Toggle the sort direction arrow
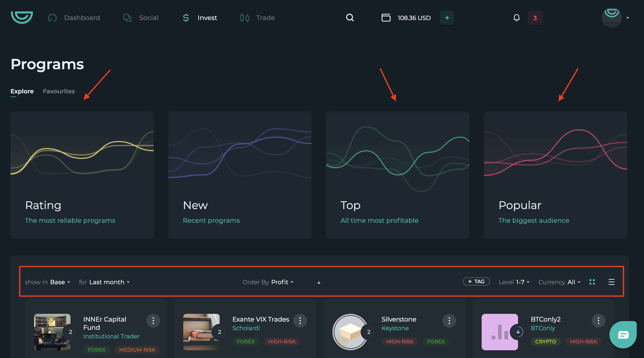644x358 pixels. point(319,282)
